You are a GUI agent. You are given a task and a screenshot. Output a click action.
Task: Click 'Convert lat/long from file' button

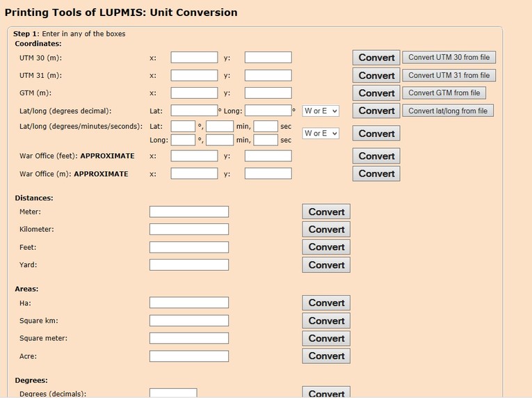click(448, 111)
